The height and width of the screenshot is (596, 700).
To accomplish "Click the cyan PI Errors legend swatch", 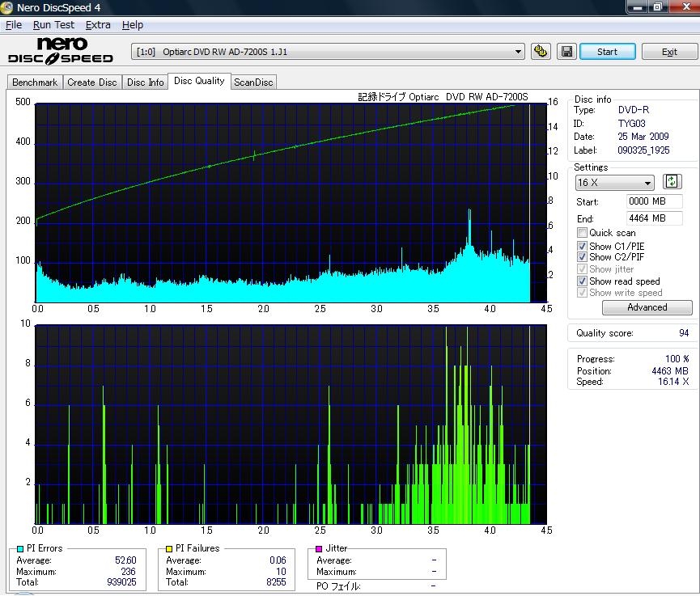I will (x=19, y=548).
